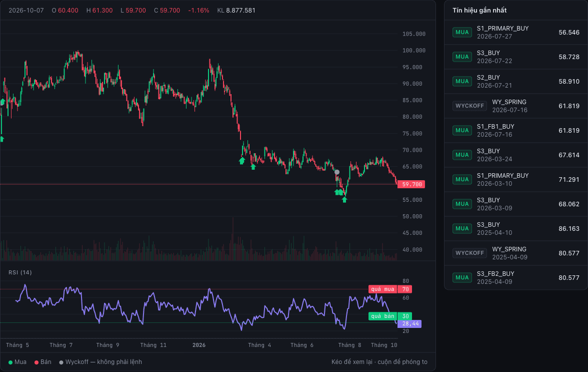Click the open value 60.400
Screen dimensions: 588x372
click(x=68, y=11)
